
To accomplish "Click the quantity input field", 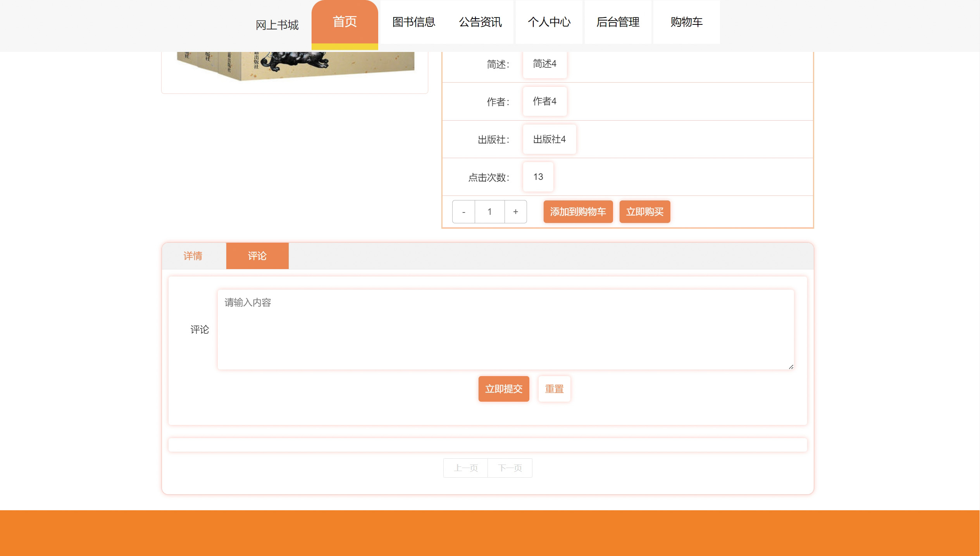I will (489, 212).
